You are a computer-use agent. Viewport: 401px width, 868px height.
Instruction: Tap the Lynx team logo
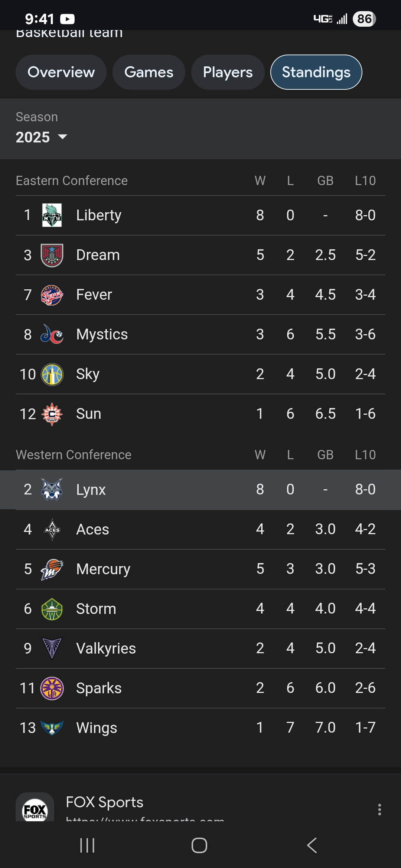click(x=52, y=490)
